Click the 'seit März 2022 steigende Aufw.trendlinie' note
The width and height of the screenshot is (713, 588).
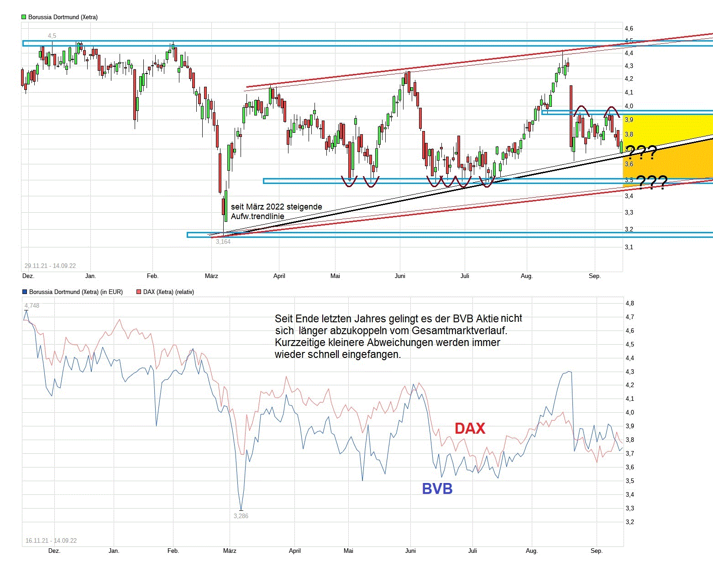coord(276,211)
